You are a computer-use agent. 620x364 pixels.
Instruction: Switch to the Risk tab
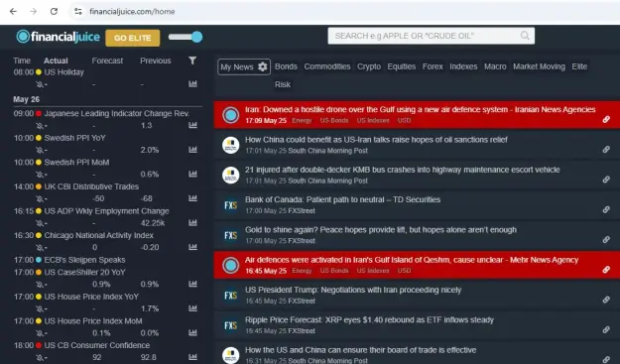pos(283,84)
